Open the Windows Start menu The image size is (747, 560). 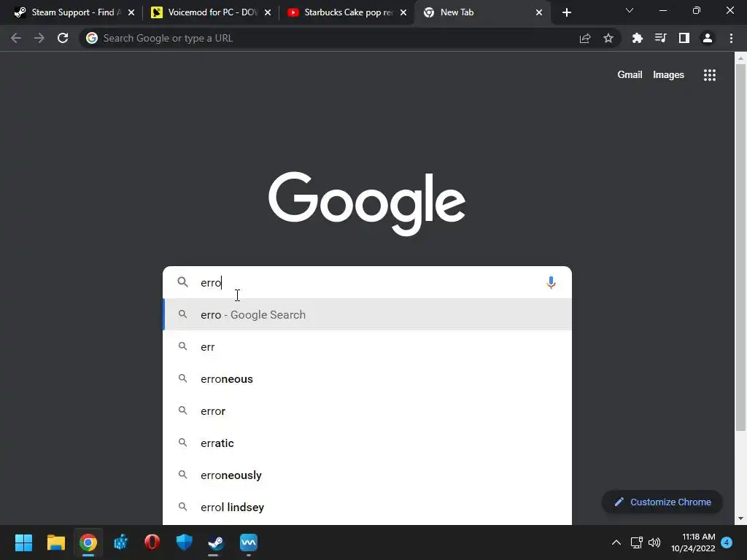pos(23,542)
